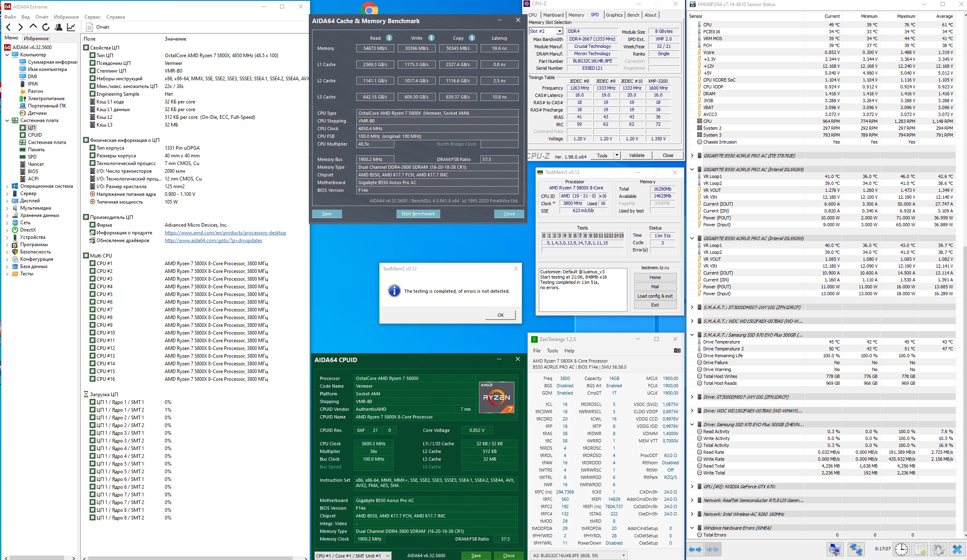Image resolution: width=967 pixels, height=560 pixels.
Task: Click the ZenTimings screenshot camera icon
Action: pos(677,350)
